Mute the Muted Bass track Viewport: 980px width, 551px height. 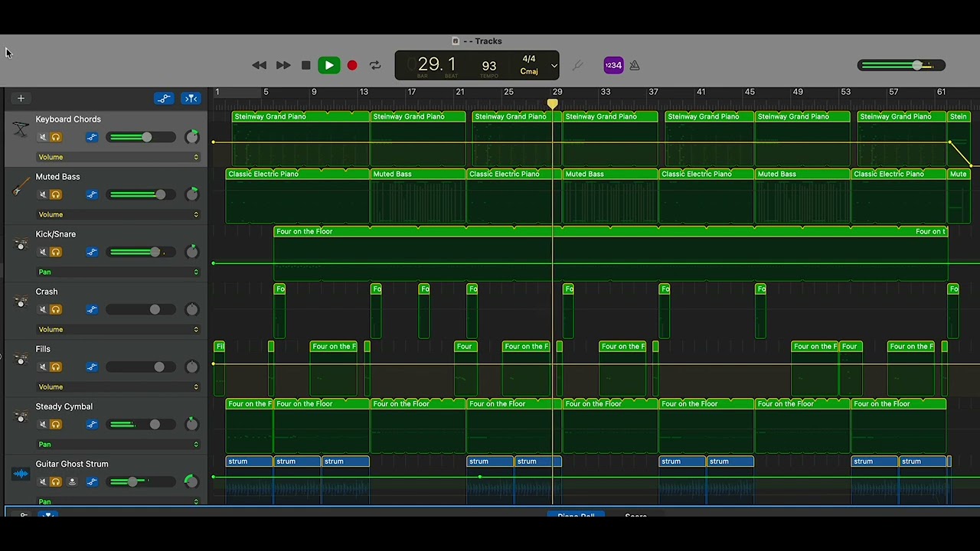(x=43, y=195)
